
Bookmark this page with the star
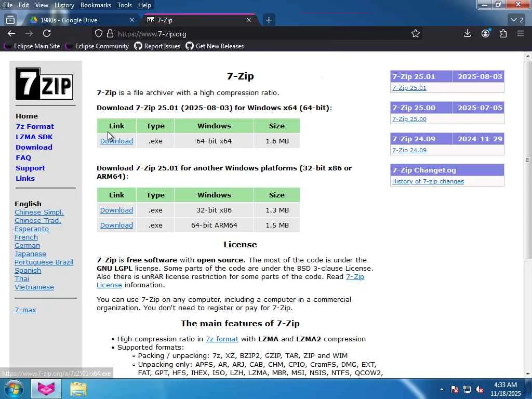click(x=416, y=34)
